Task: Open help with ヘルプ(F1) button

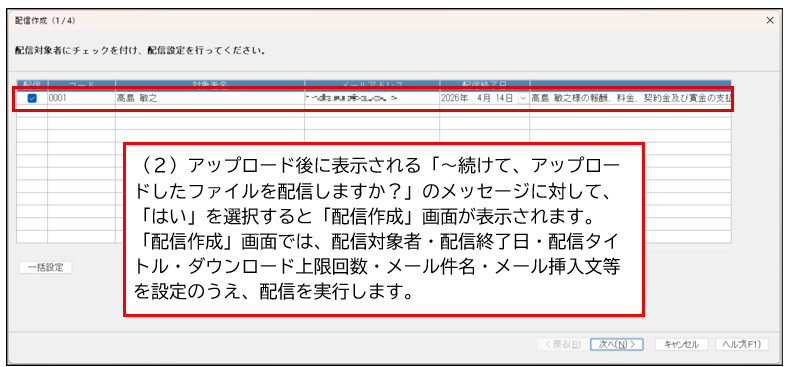Action: click(x=742, y=344)
